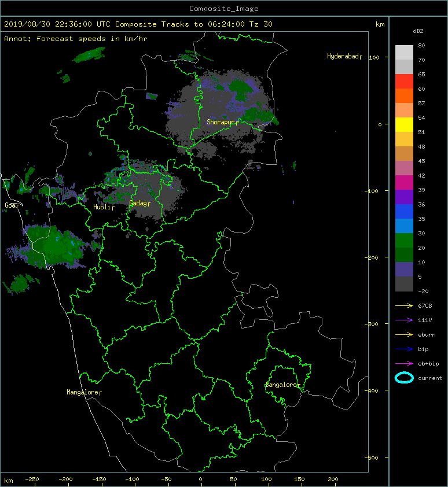The height and width of the screenshot is (487, 448).
Task: Click the -20 value on dBZ scale
Action: (423, 292)
